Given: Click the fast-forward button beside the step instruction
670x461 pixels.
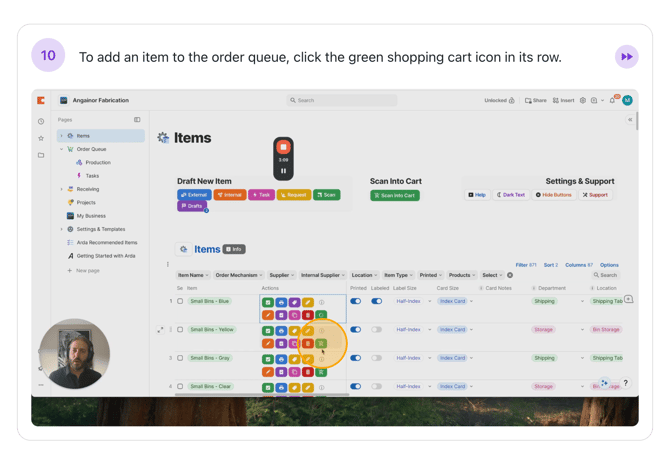Looking at the screenshot, I should click(626, 57).
